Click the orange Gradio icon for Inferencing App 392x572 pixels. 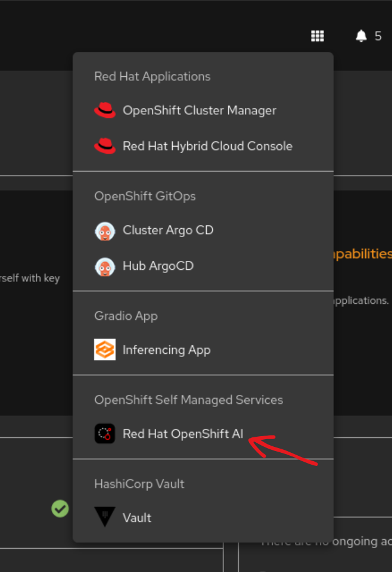pyautogui.click(x=105, y=350)
